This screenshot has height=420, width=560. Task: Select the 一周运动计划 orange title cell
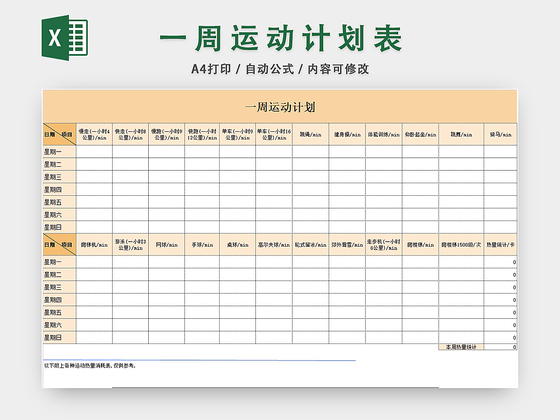[x=280, y=107]
